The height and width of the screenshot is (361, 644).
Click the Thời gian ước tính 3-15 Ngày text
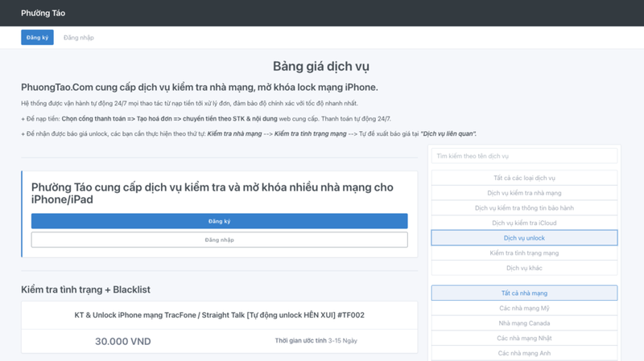(316, 340)
